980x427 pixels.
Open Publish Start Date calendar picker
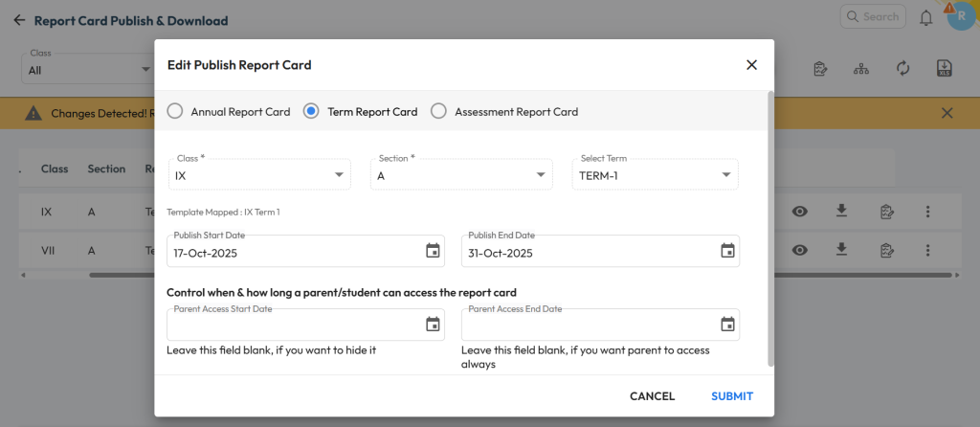(433, 251)
